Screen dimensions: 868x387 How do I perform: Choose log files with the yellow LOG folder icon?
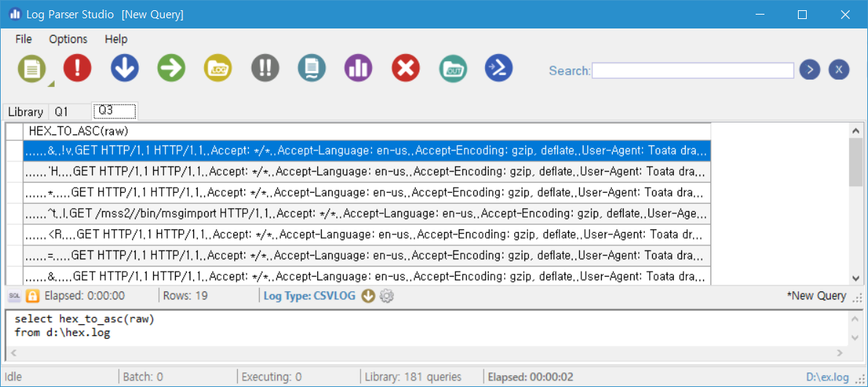(218, 68)
